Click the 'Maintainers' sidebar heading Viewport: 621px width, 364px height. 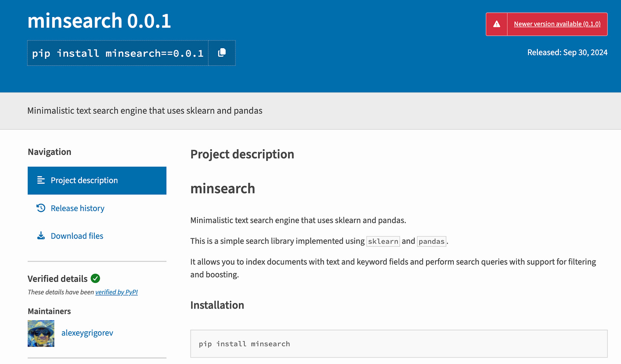click(x=49, y=311)
